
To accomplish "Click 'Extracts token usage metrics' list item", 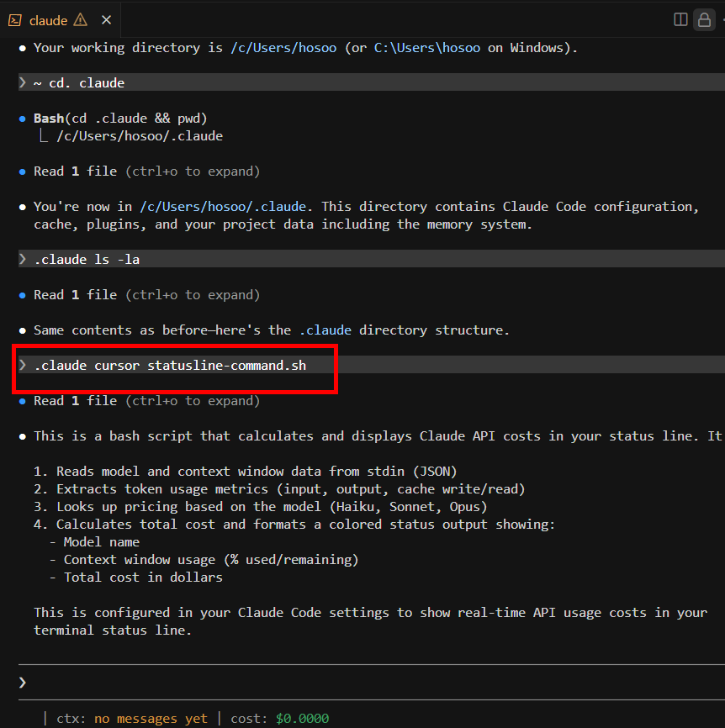I will [x=279, y=489].
